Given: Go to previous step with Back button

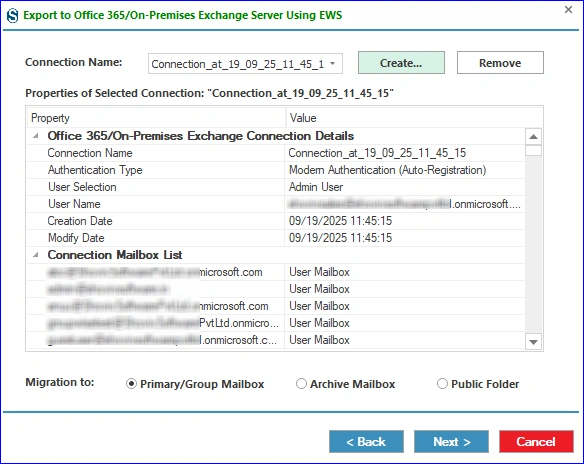Looking at the screenshot, I should [x=366, y=442].
